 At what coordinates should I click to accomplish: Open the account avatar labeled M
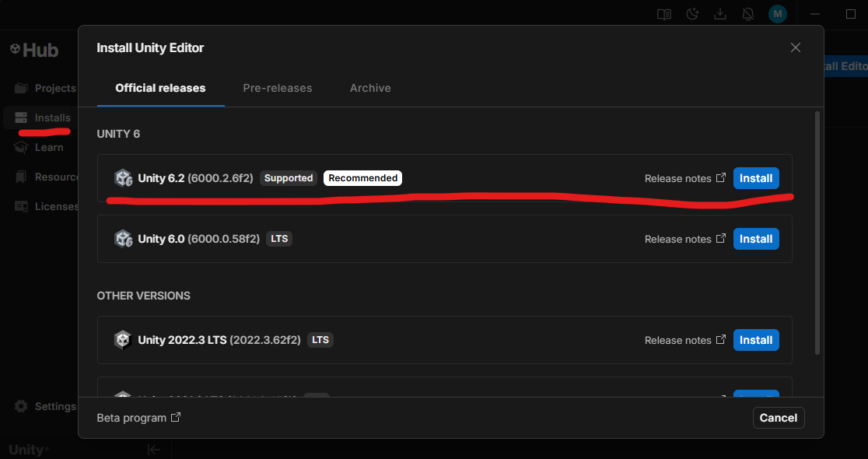(777, 14)
